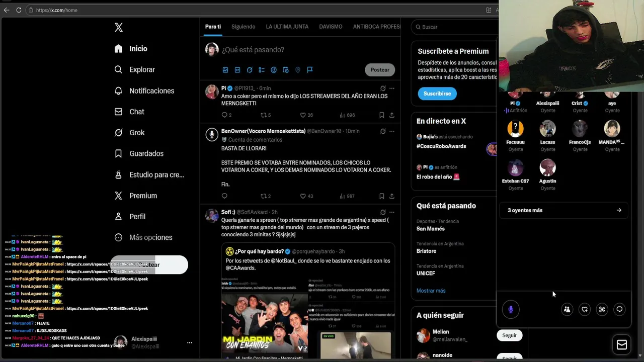This screenshot has width=644, height=362.
Task: Open Grok actions on Pi's post
Action: [383, 88]
